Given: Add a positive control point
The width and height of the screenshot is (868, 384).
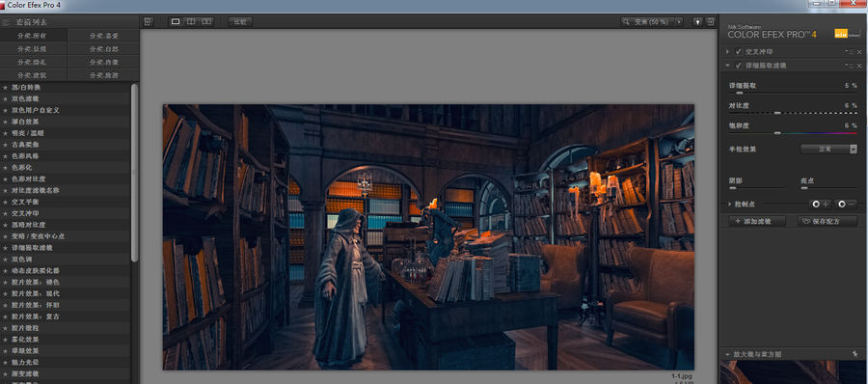Looking at the screenshot, I should pos(820,204).
